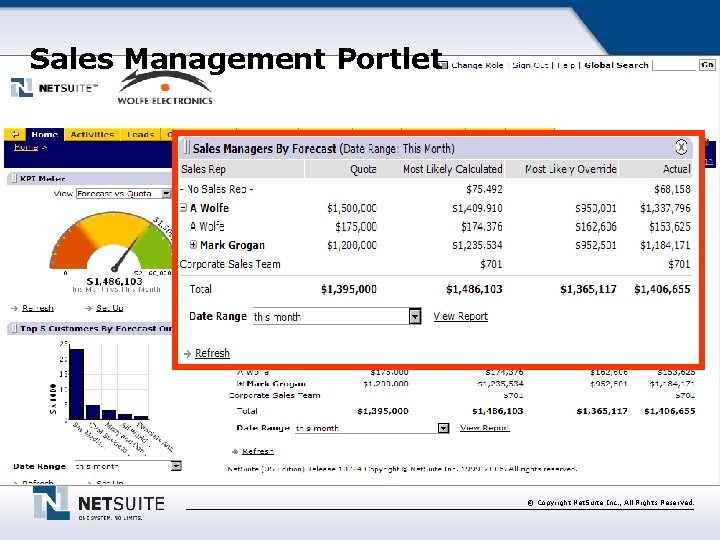Click the Top 5 Customers portlet drag handle
This screenshot has width=720, height=540.
(x=13, y=328)
